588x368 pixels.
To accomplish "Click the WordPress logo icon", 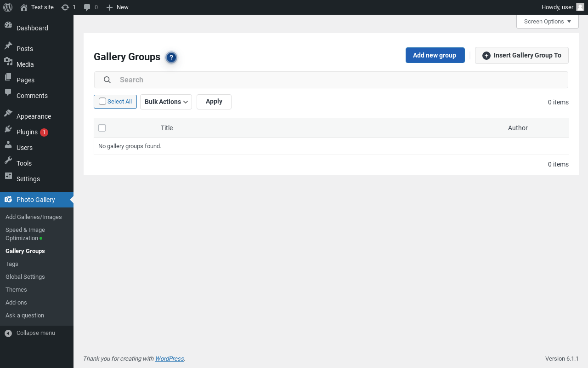I will tap(8, 7).
